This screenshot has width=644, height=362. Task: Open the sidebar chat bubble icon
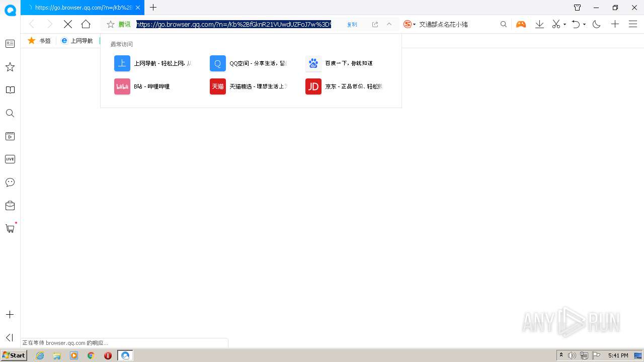[10, 183]
